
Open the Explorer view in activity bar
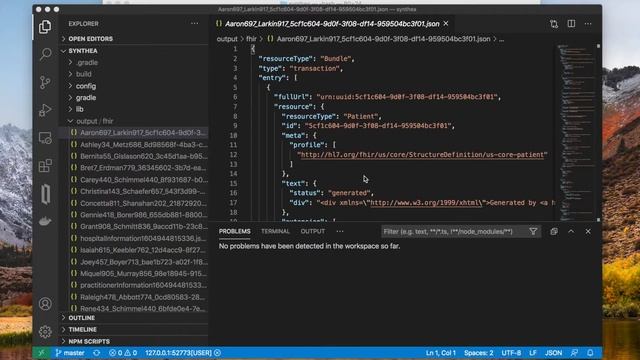45,27
